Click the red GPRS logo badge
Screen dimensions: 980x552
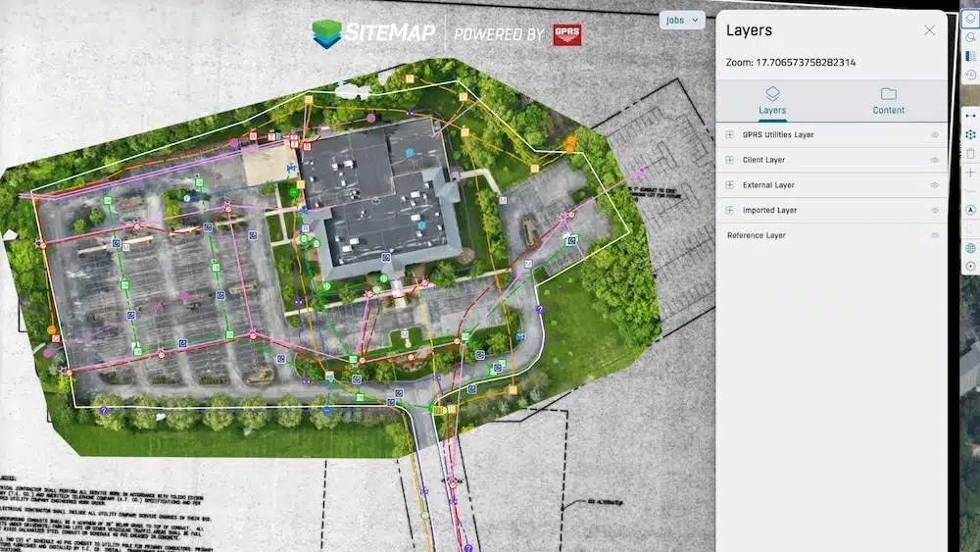(566, 34)
